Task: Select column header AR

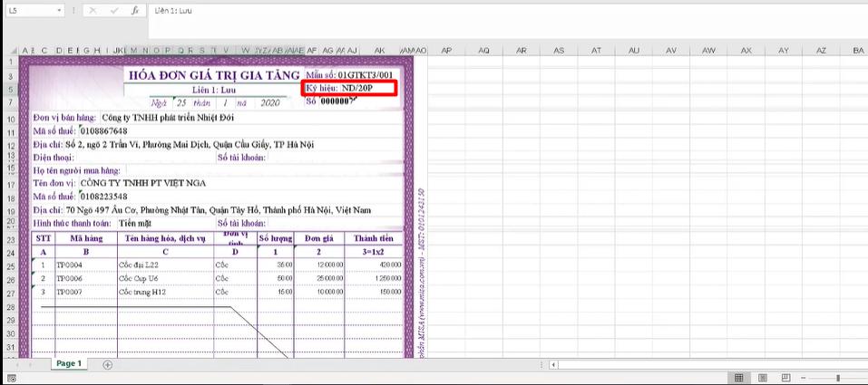Action: pyautogui.click(x=522, y=51)
